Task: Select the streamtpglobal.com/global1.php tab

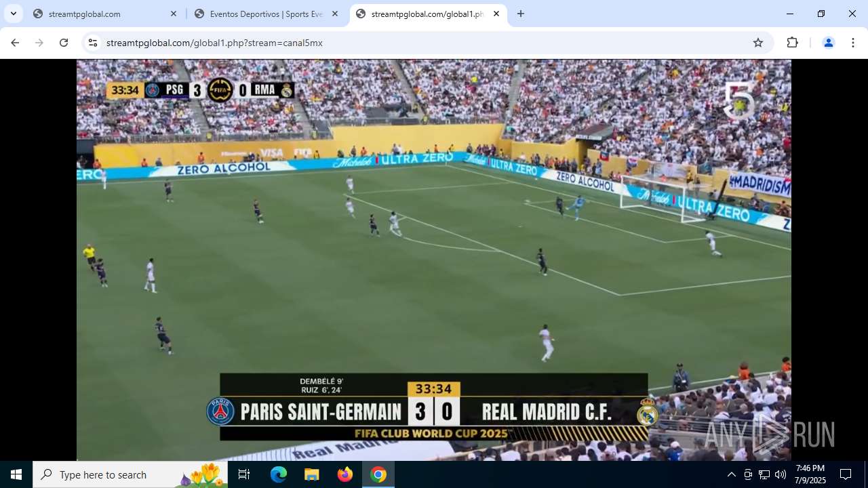Action: coord(427,14)
